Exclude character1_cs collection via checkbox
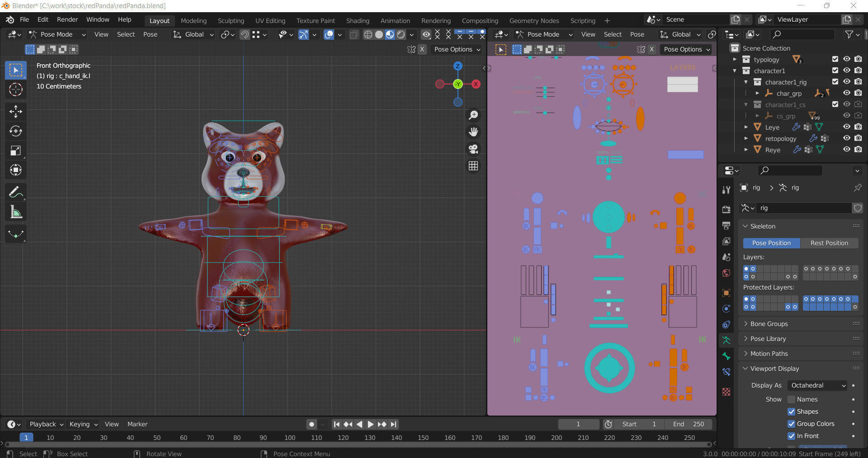 tap(835, 104)
